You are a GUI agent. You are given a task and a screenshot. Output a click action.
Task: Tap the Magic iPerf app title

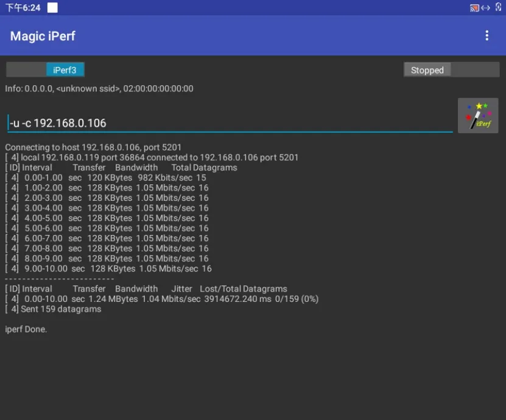coord(43,36)
